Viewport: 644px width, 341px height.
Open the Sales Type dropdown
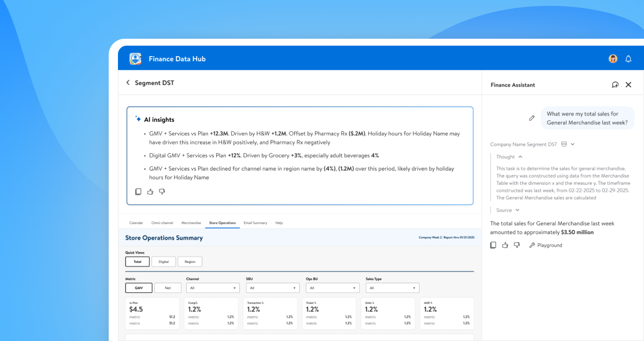click(392, 288)
